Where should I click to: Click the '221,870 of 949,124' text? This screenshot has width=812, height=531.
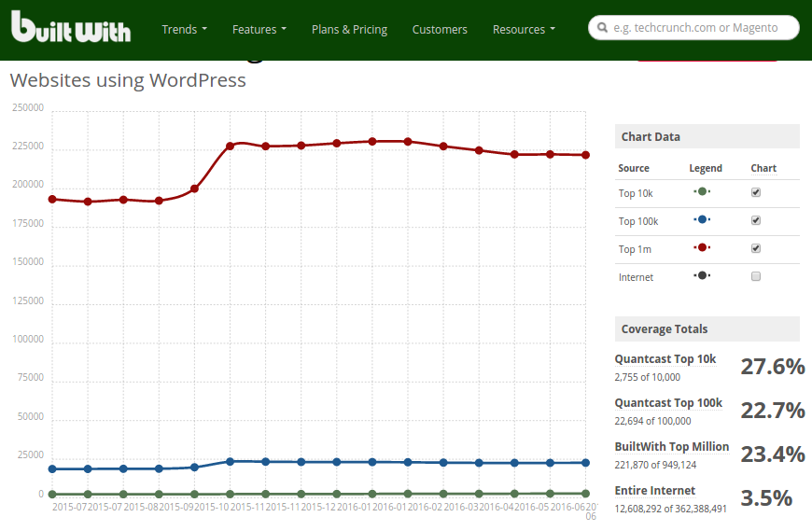[655, 466]
